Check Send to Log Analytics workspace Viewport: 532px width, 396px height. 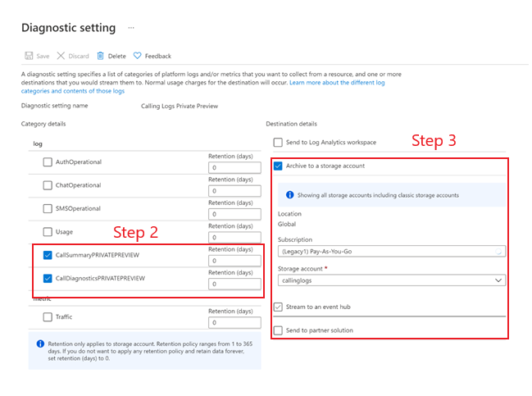point(278,142)
